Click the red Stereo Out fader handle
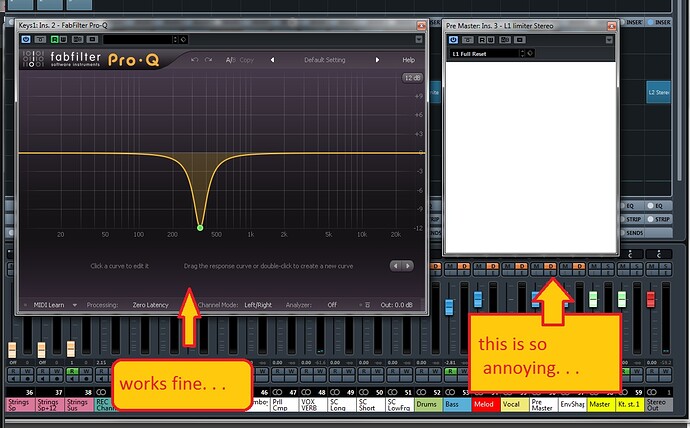This screenshot has width=690, height=428. (651, 299)
